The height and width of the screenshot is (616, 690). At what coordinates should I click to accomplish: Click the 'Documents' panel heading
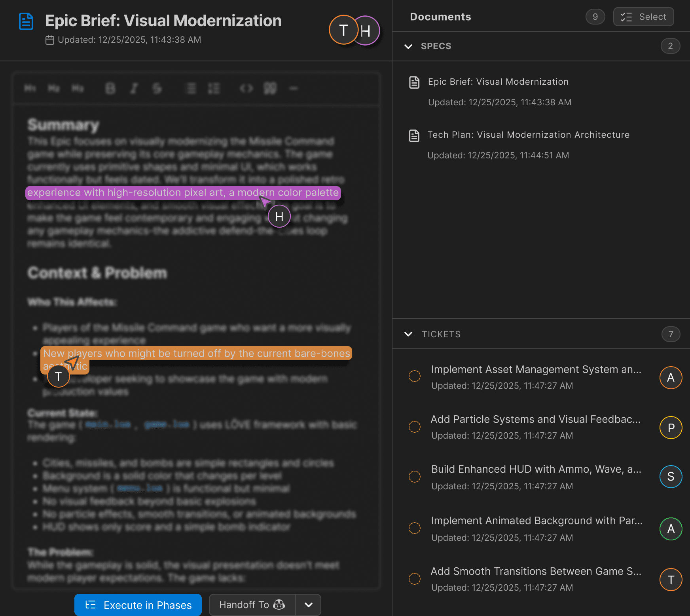click(x=440, y=17)
